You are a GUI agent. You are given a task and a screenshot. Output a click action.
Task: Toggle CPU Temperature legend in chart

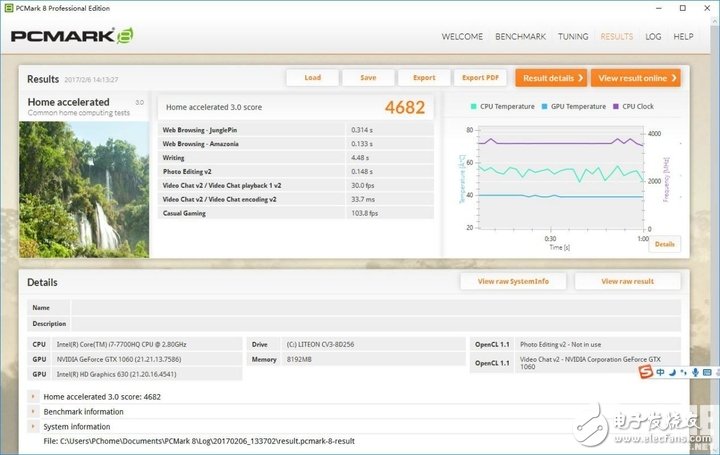[505, 106]
